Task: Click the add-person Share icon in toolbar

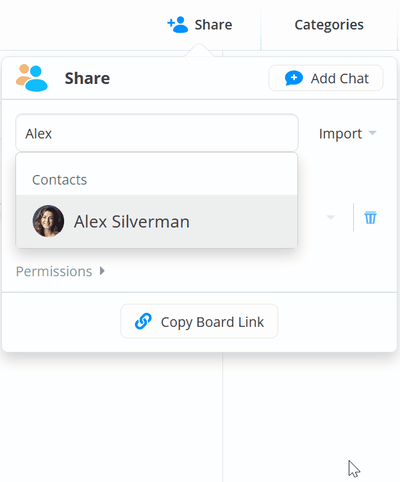Action: 178,25
